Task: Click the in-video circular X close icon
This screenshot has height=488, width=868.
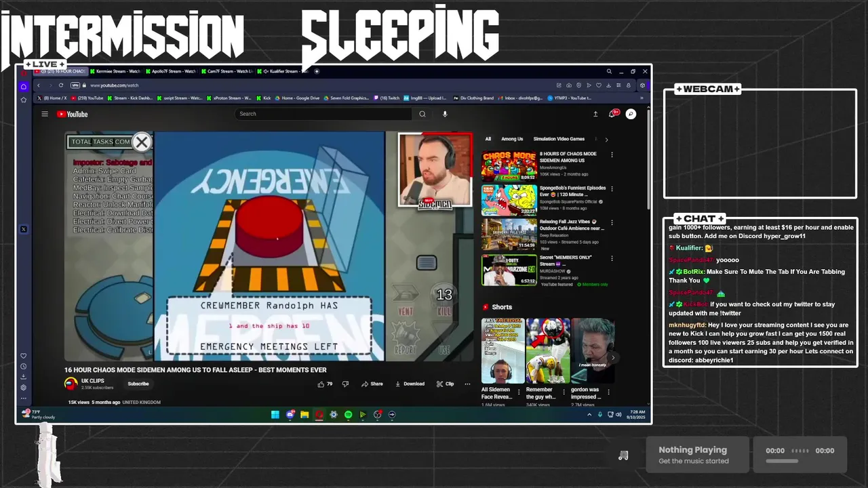Action: click(x=141, y=142)
